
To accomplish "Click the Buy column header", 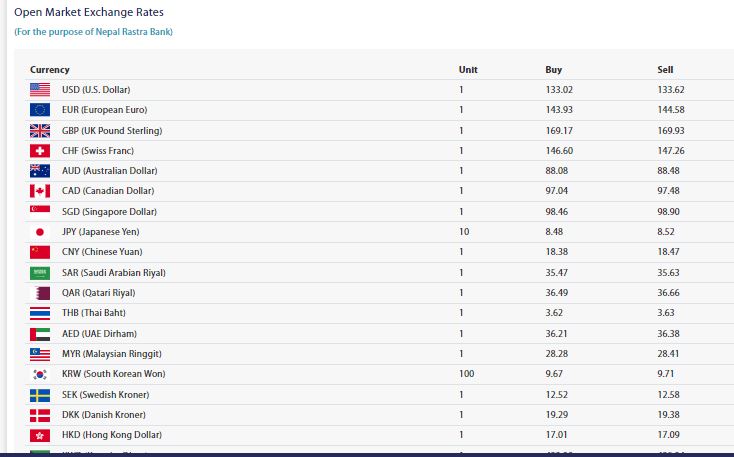I will (x=553, y=70).
